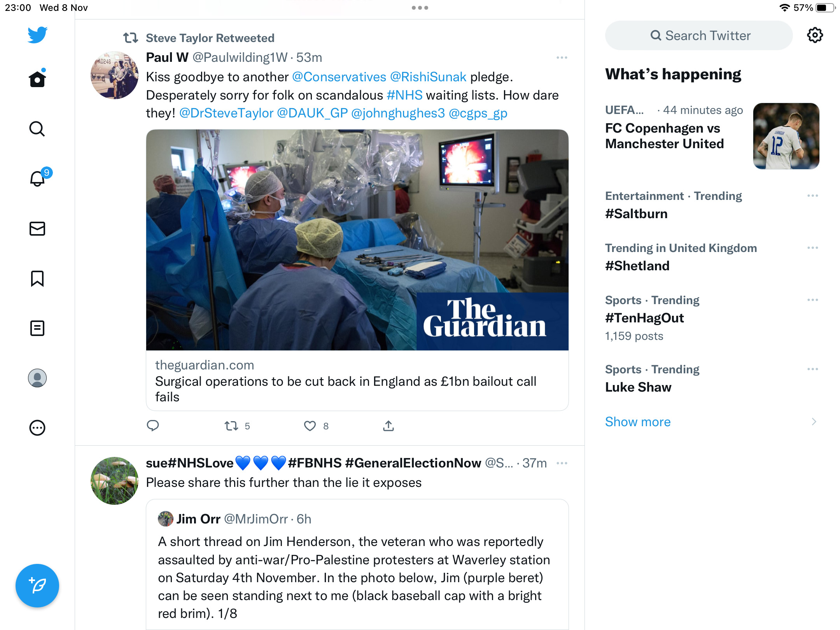This screenshot has width=840, height=630.
Task: Open the Guardian surgical operations article image
Action: [x=357, y=240]
